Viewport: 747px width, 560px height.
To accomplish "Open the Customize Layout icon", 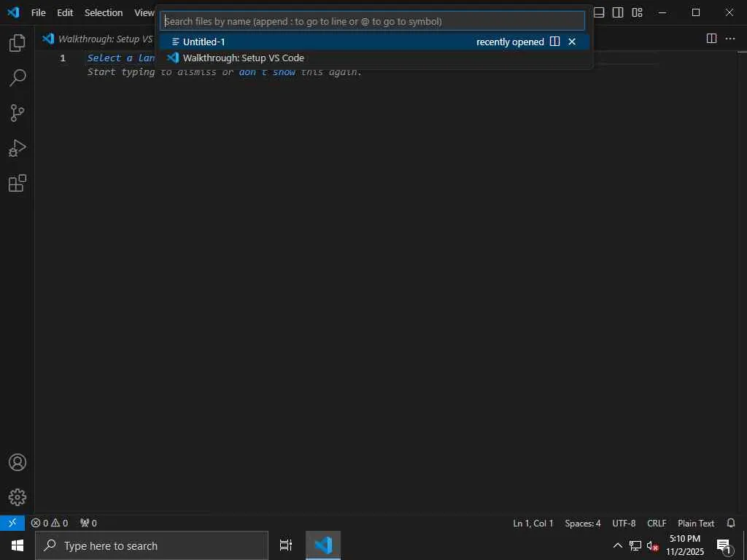I will [637, 12].
